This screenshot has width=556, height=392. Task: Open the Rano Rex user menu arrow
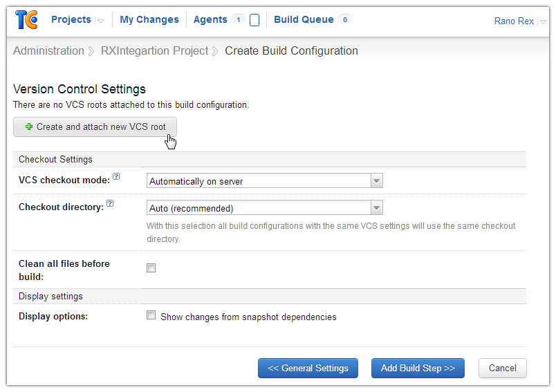pos(543,21)
